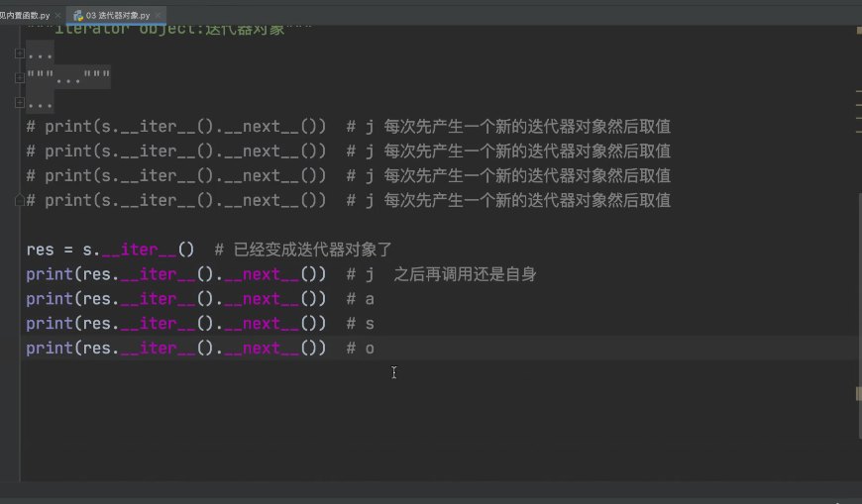Click the comment 之后再调用还是自身
862x504 pixels.
pos(465,274)
